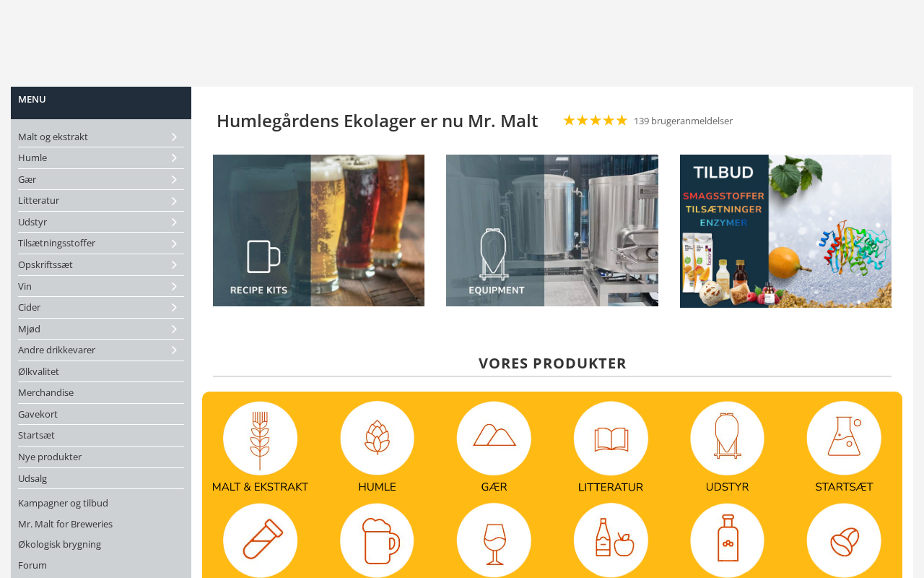Viewport: 924px width, 578px height.
Task: Select Udstyr from the sidebar menu
Action: 32,222
